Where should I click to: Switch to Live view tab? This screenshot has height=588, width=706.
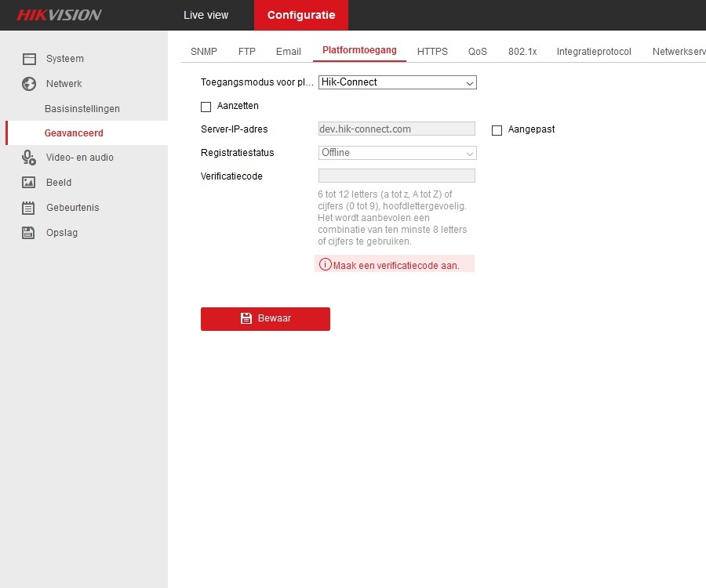click(x=206, y=16)
